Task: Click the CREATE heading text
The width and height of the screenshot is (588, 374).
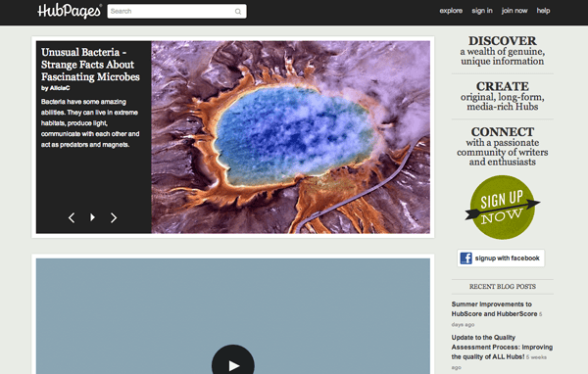Action: [503, 86]
